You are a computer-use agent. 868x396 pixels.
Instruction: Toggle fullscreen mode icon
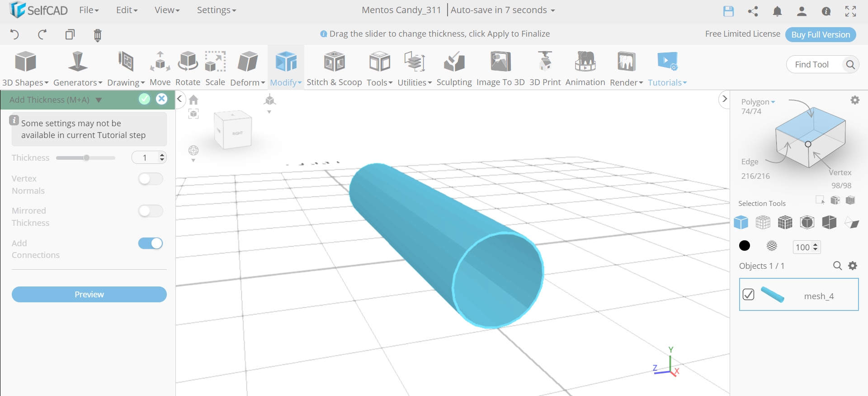tap(850, 11)
